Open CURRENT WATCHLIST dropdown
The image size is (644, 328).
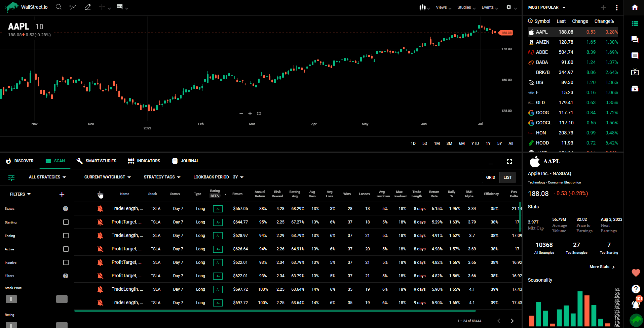point(108,177)
